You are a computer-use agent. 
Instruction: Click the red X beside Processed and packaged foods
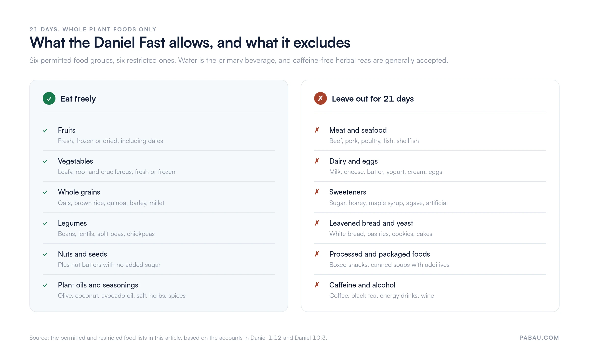pyautogui.click(x=317, y=254)
